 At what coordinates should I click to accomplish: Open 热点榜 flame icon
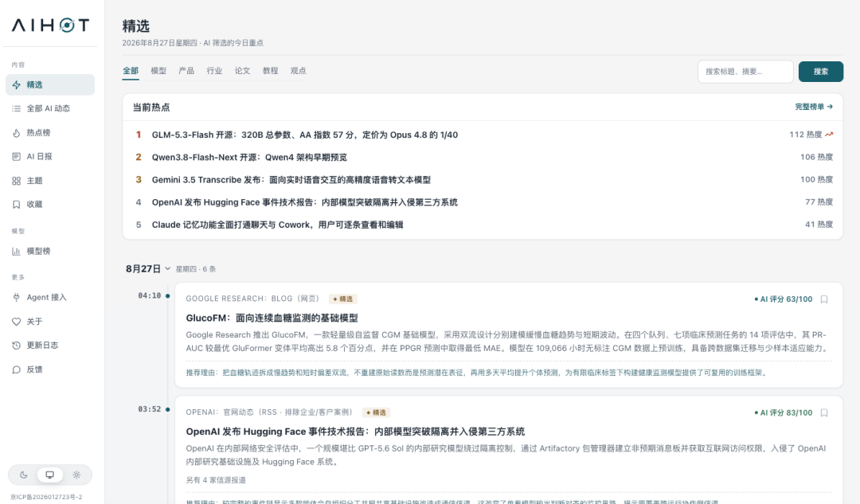click(17, 133)
